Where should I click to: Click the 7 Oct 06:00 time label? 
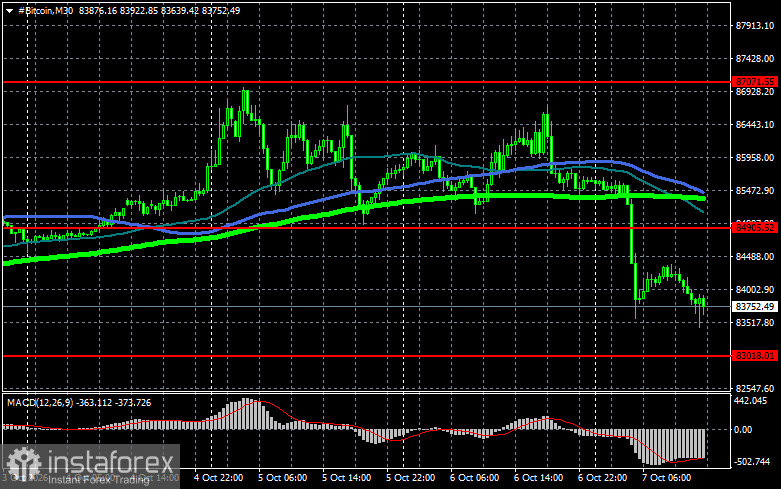click(666, 478)
